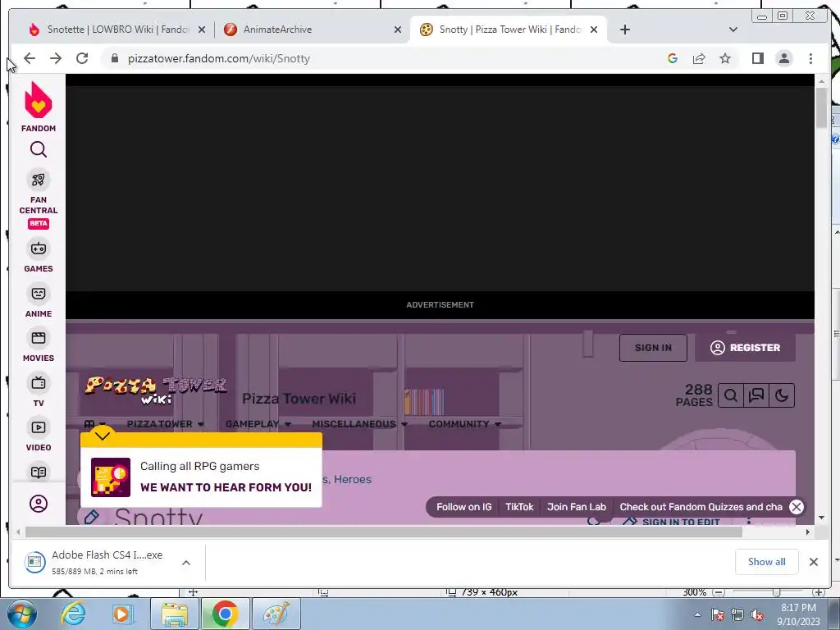Open Fan Central rocket icon
Viewport: 840px width, 630px height.
pos(38,180)
